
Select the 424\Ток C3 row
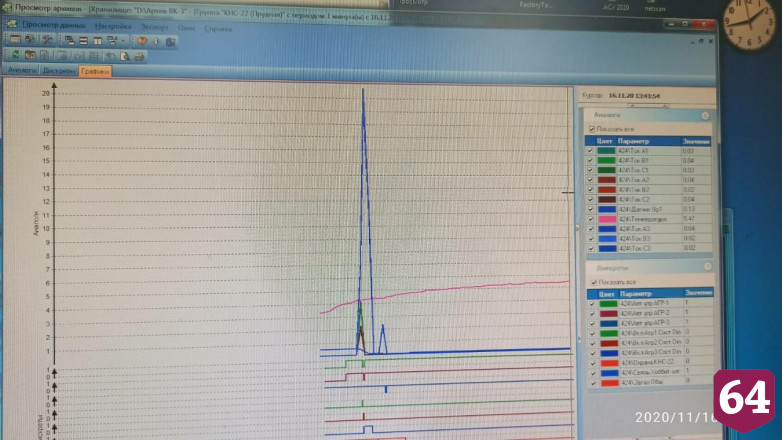[x=648, y=248]
